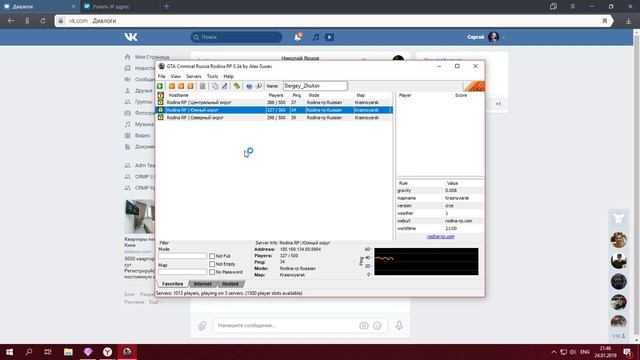Click the lock column header icon in server list
This screenshot has width=640, height=360.
161,95
